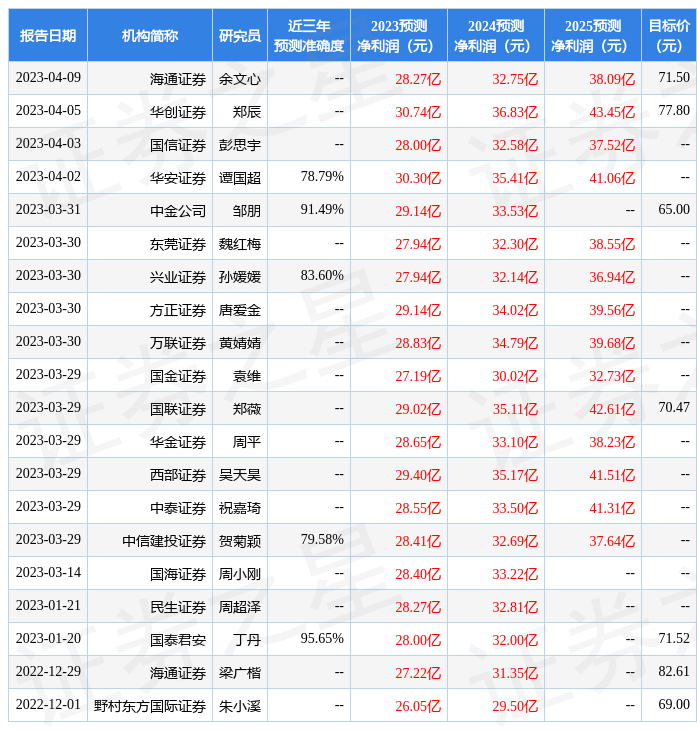697x730 pixels.
Task: Select researcher 彭思宇
Action: tap(239, 145)
